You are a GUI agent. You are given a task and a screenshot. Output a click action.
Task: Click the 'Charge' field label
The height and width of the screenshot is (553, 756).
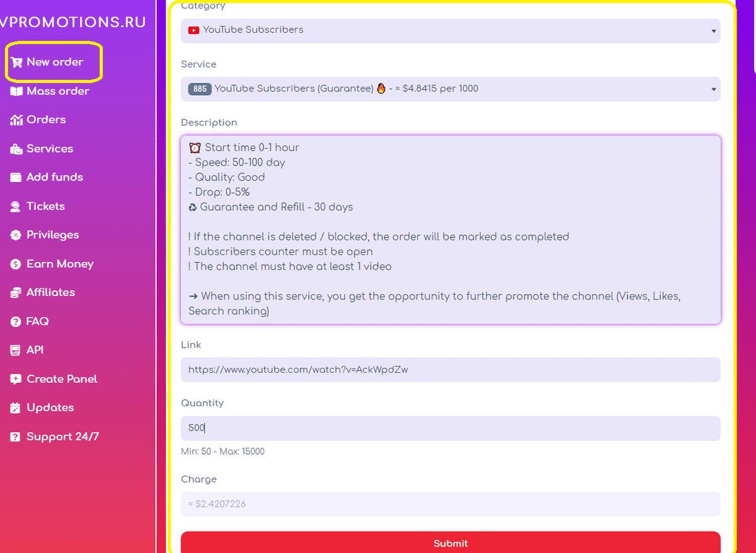click(x=198, y=479)
